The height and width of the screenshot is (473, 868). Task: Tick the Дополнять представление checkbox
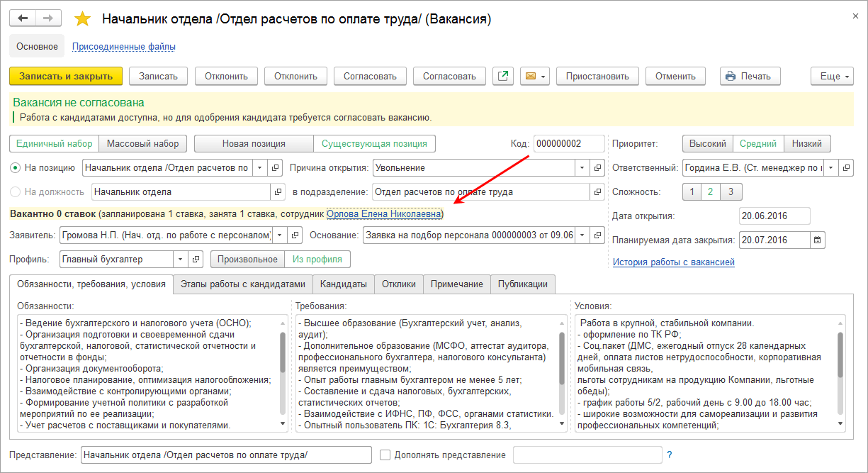(x=385, y=455)
